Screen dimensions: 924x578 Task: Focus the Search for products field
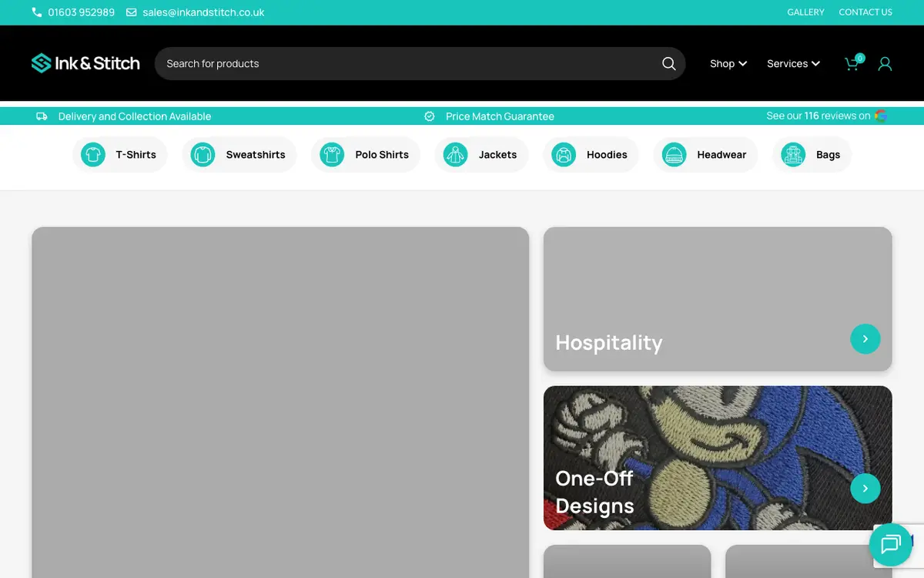click(x=420, y=63)
